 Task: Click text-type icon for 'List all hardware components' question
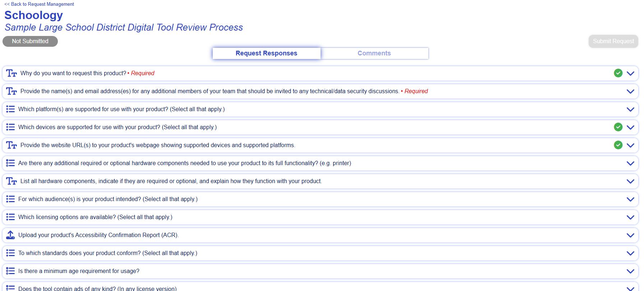(x=11, y=181)
